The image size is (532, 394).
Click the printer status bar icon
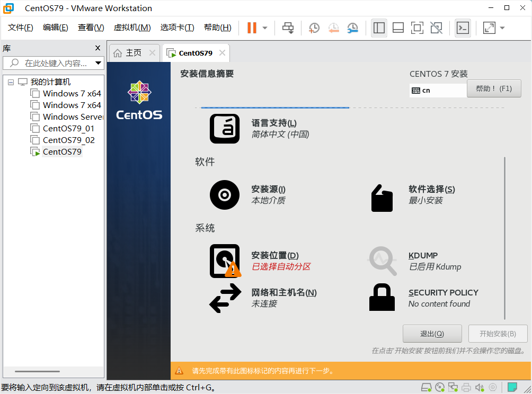click(466, 387)
